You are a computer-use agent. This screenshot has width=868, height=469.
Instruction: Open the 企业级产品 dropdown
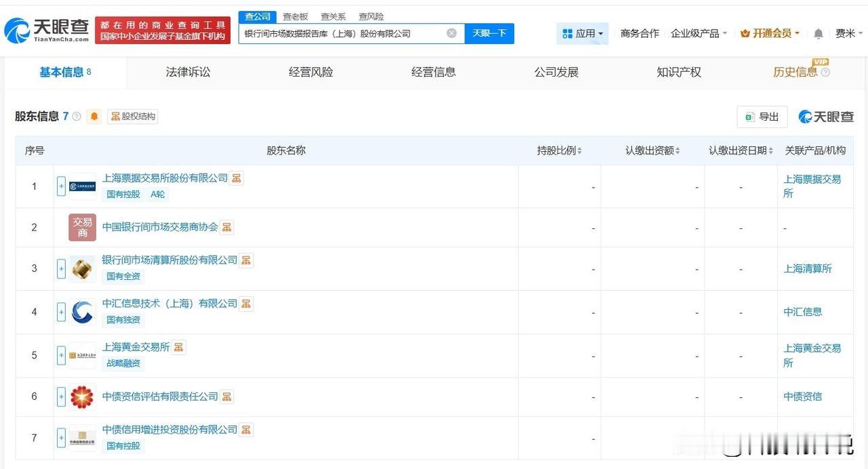pyautogui.click(x=698, y=33)
